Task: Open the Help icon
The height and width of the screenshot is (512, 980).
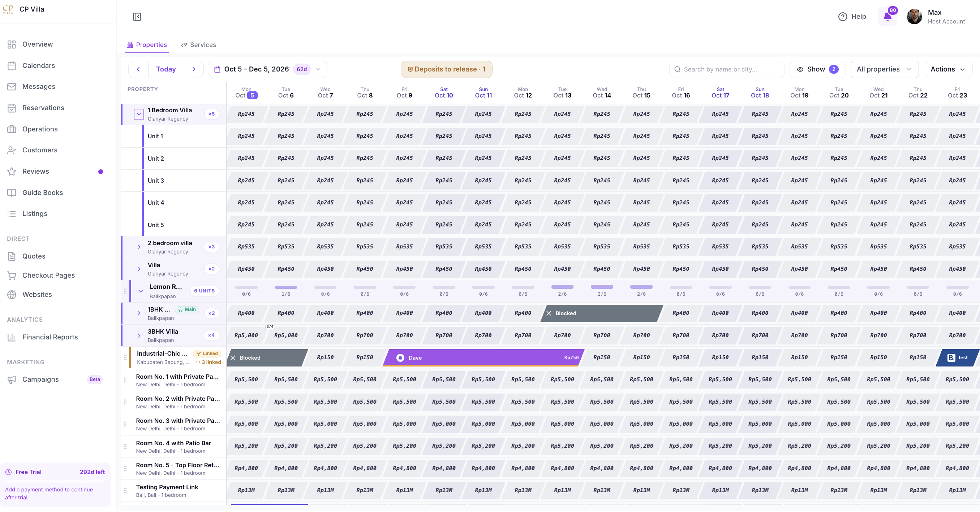Action: pyautogui.click(x=842, y=17)
